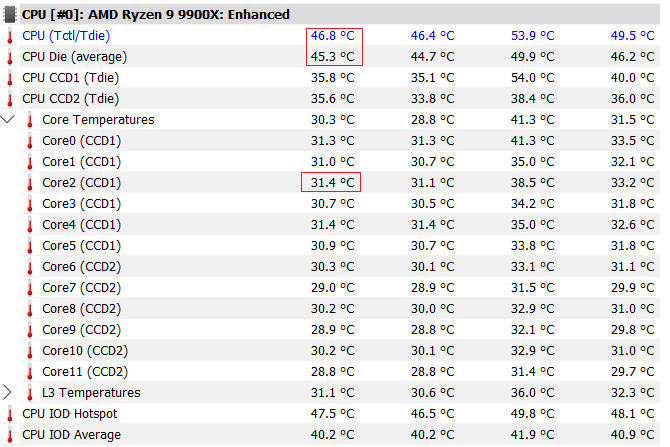
Task: Select the Core5 (CCD1) label
Action: (82, 246)
